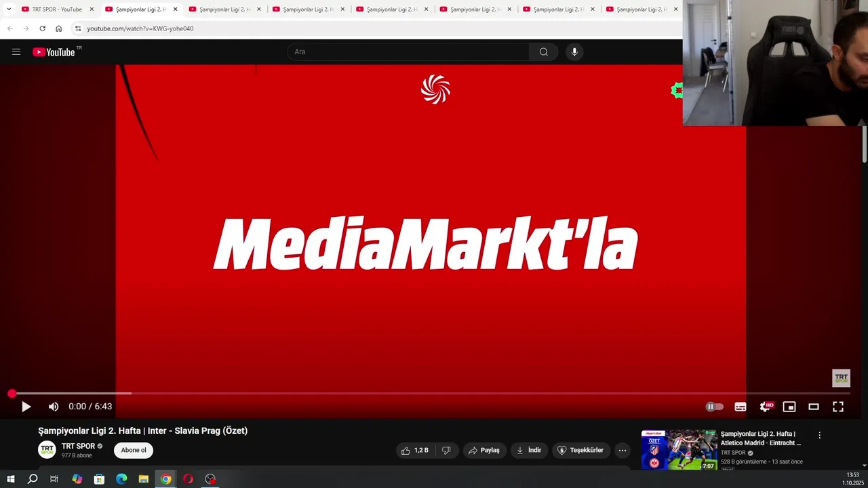Open TRT SPOR channel avatar
Viewport: 868px width, 488px height.
click(x=47, y=449)
